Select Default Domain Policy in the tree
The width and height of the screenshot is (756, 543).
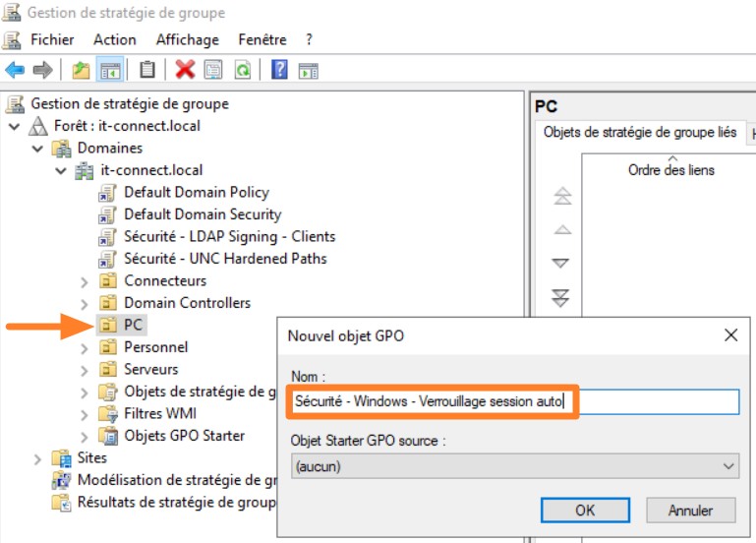196,193
